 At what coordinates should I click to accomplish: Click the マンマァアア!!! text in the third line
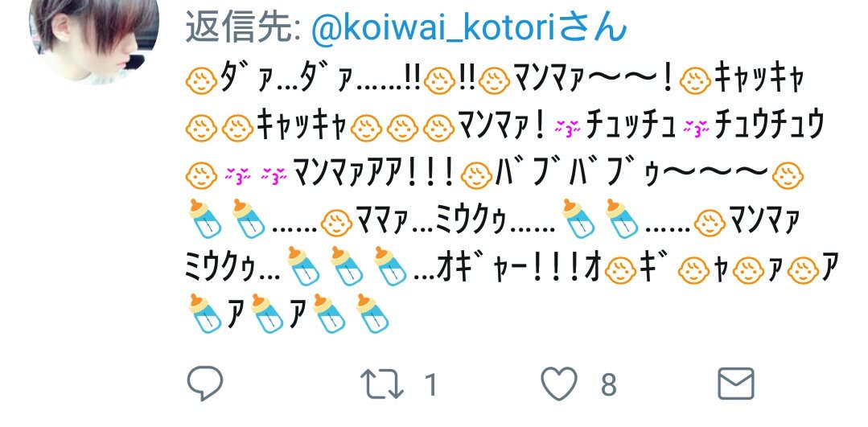(x=375, y=174)
